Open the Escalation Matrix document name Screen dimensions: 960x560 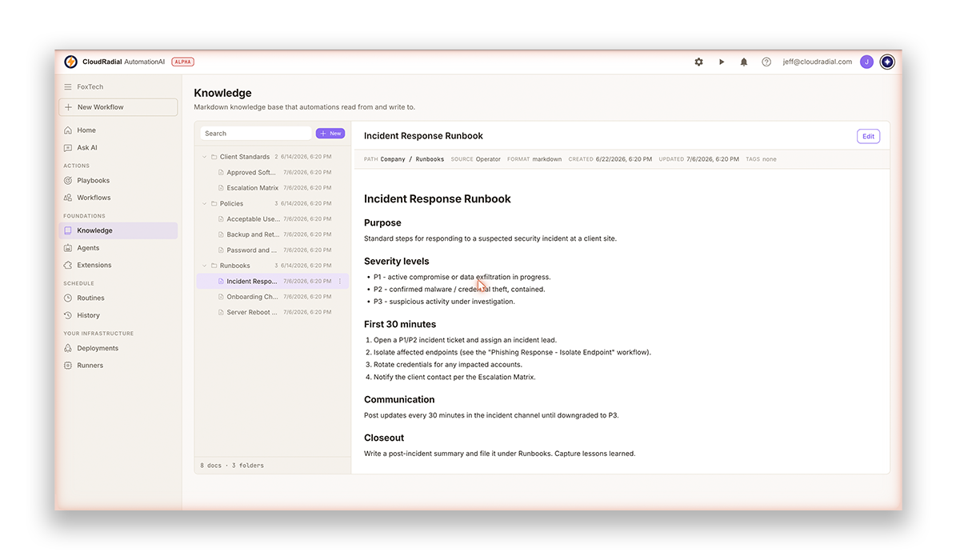point(253,188)
